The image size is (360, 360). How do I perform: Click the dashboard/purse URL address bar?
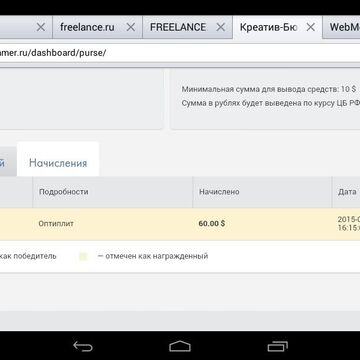click(x=180, y=53)
